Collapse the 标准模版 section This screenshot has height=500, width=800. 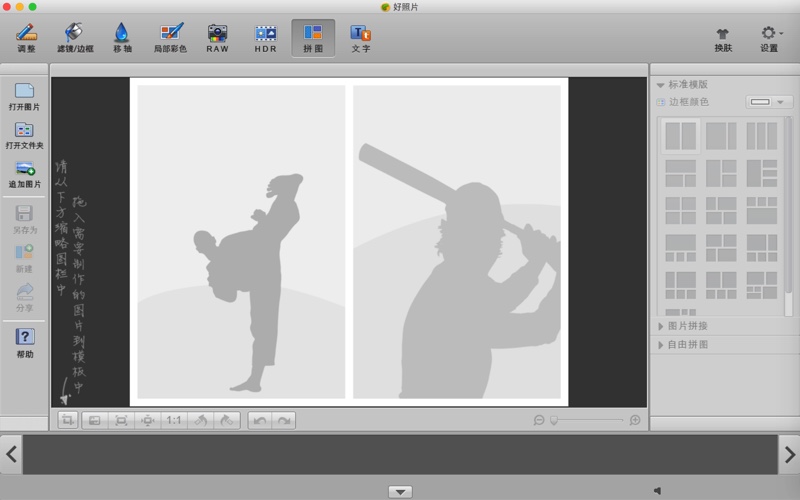660,85
